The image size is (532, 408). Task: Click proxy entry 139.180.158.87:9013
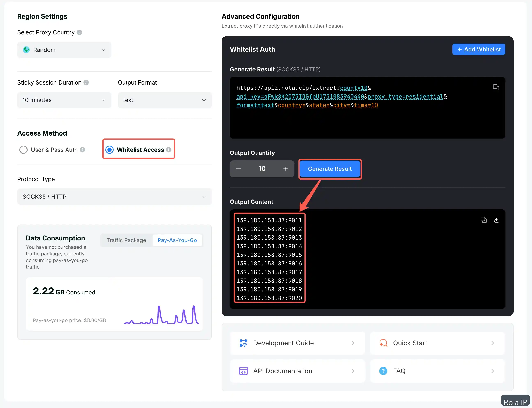pyautogui.click(x=269, y=238)
